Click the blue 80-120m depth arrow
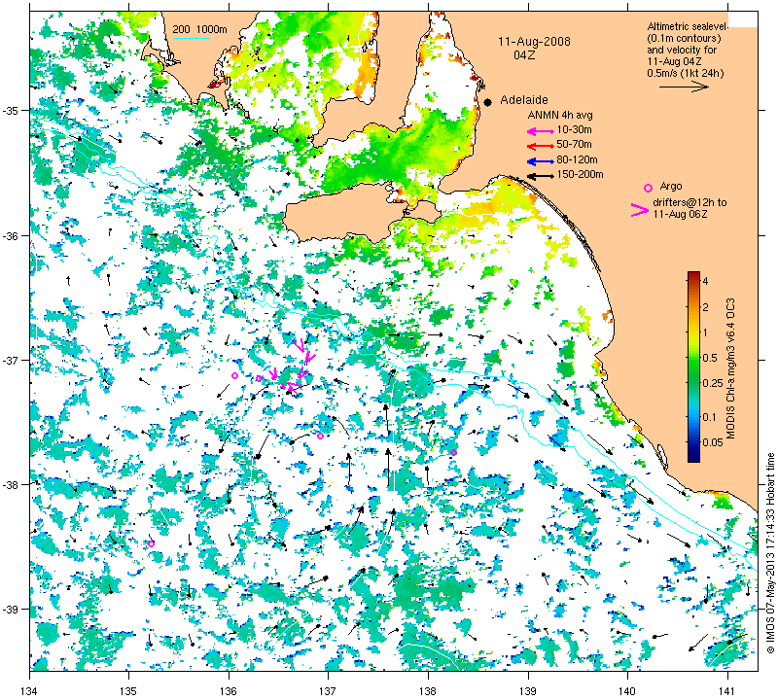The height and width of the screenshot is (700, 778). tap(540, 161)
